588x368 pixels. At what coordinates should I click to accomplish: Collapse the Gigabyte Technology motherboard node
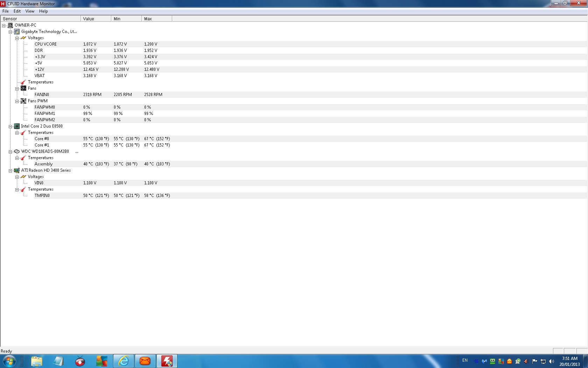point(10,32)
